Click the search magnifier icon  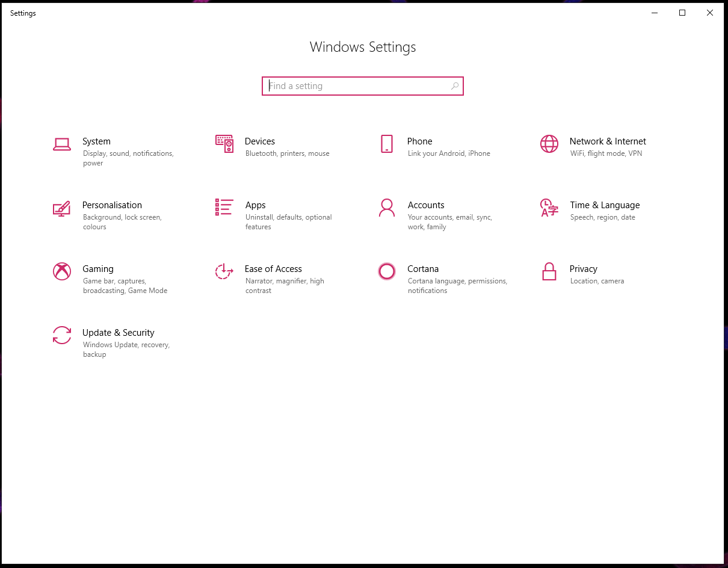point(455,86)
